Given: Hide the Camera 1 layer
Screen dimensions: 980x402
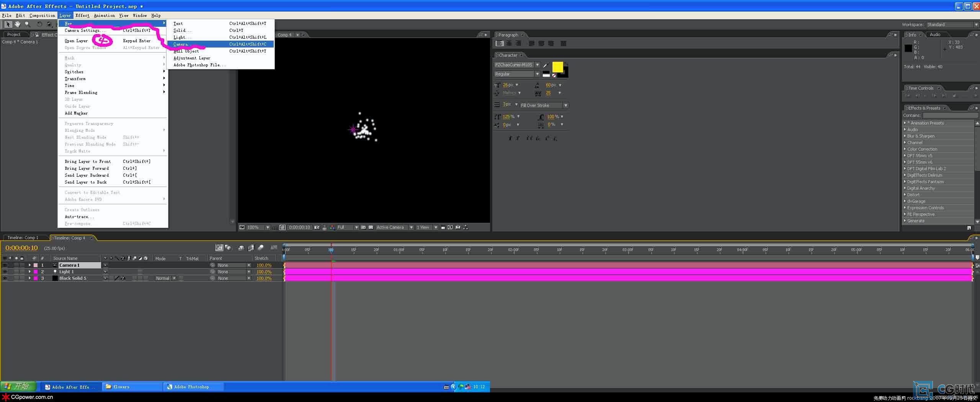Looking at the screenshot, I should pyautogui.click(x=5, y=265).
